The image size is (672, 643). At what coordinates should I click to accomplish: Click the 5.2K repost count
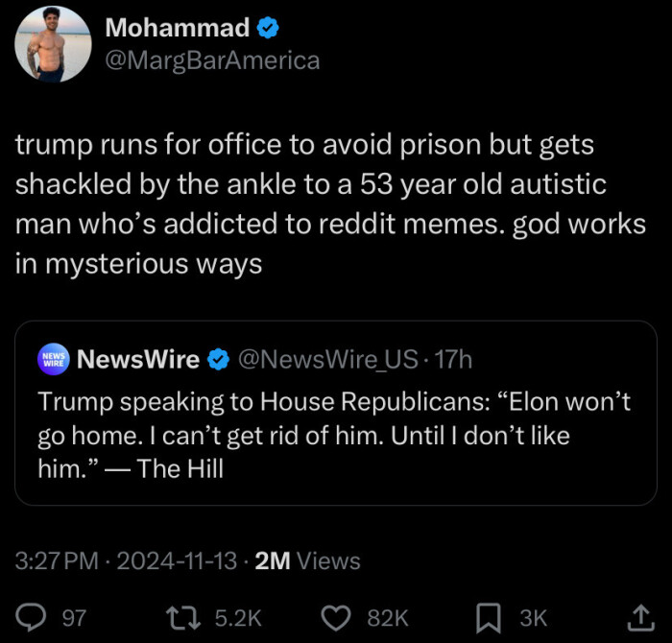tap(234, 617)
